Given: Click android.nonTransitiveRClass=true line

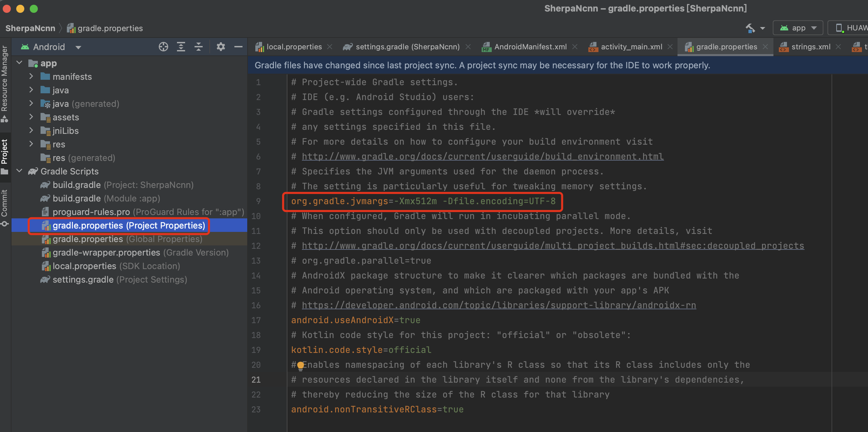Looking at the screenshot, I should coord(377,409).
